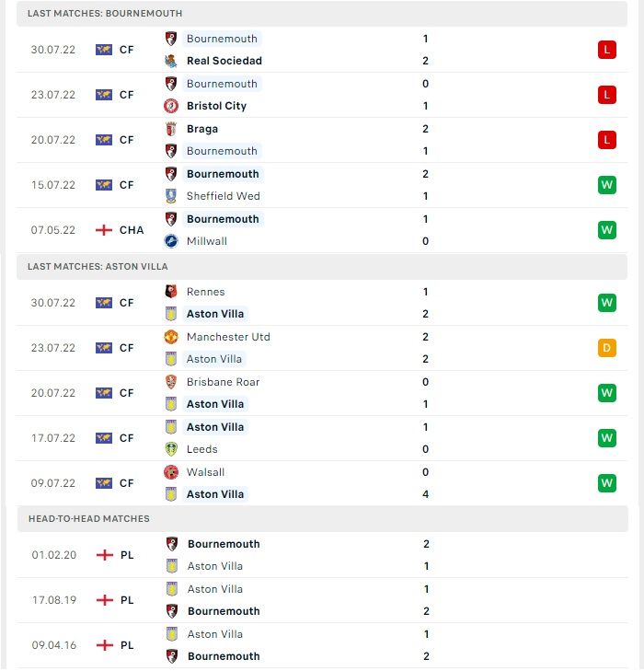This screenshot has height=671, width=644.
Task: Click the green W badge for Sheffield Wed match
Action: tap(607, 185)
